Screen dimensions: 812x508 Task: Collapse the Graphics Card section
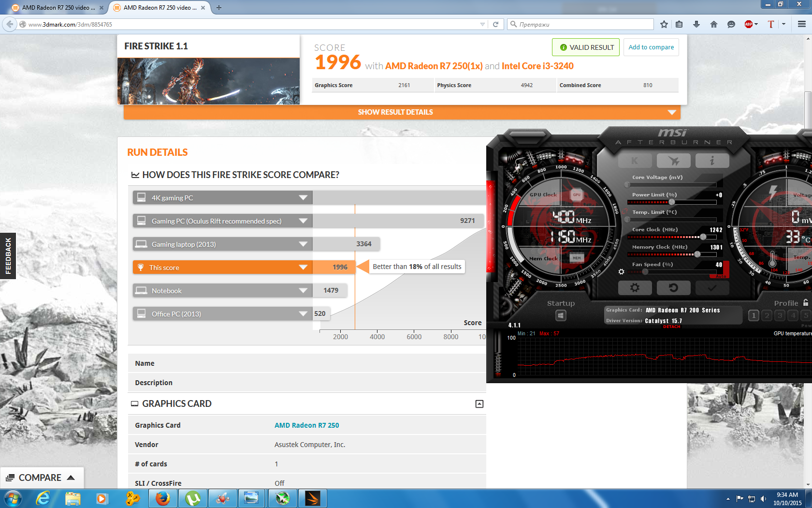[479, 404]
